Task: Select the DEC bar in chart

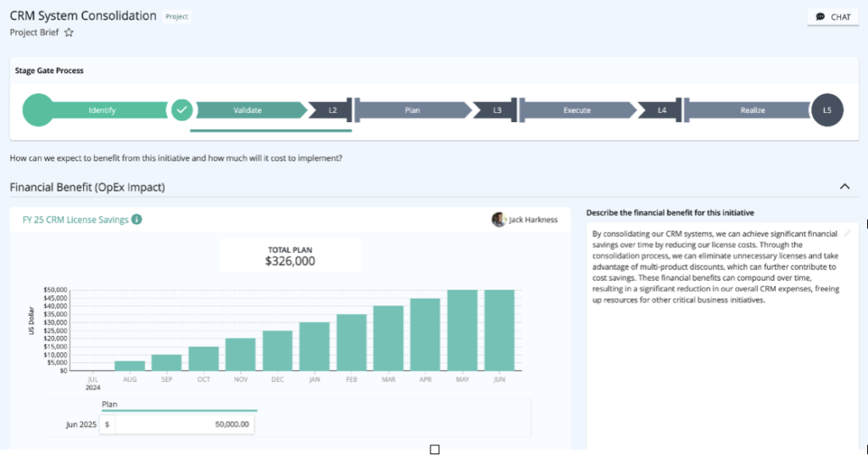Action: [277, 350]
